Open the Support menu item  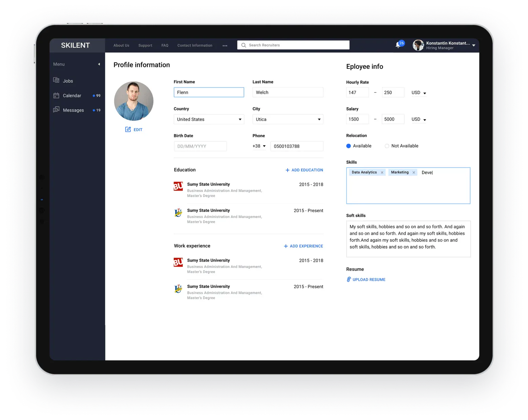pos(145,45)
